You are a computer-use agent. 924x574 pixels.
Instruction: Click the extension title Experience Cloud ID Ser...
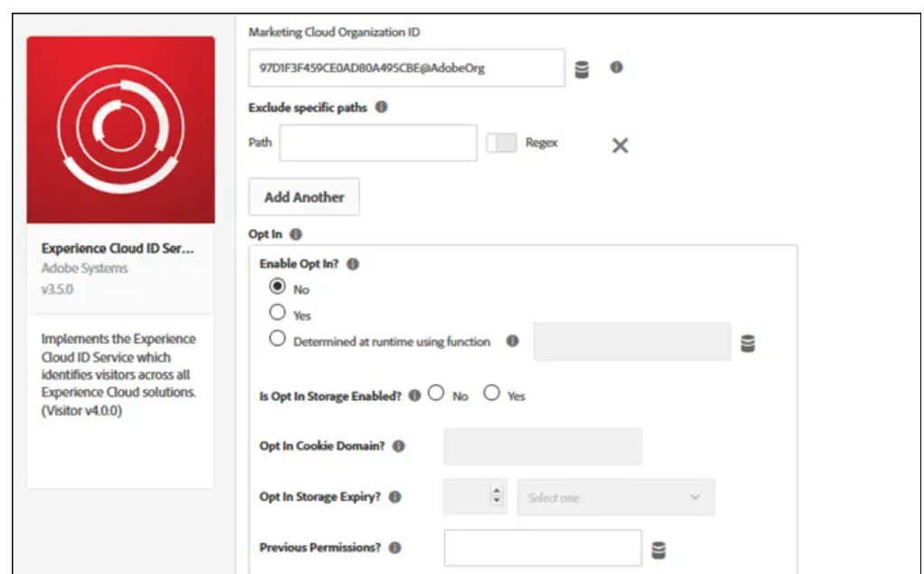click(118, 248)
